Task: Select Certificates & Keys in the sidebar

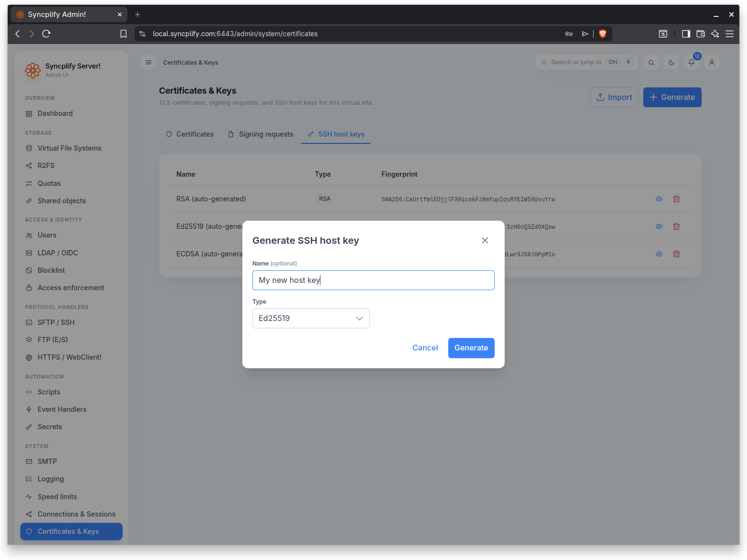Action: pyautogui.click(x=71, y=532)
